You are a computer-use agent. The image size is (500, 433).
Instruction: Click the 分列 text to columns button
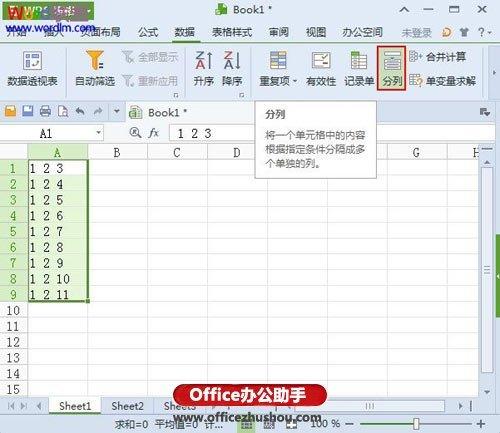coord(391,69)
